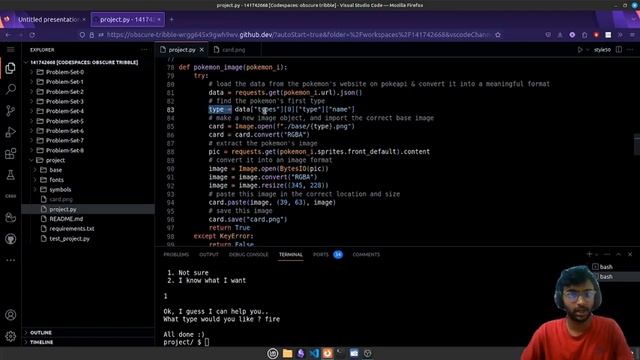The height and width of the screenshot is (360, 640).
Task: Maximize the terminal panel with caret icon
Action: (618, 254)
